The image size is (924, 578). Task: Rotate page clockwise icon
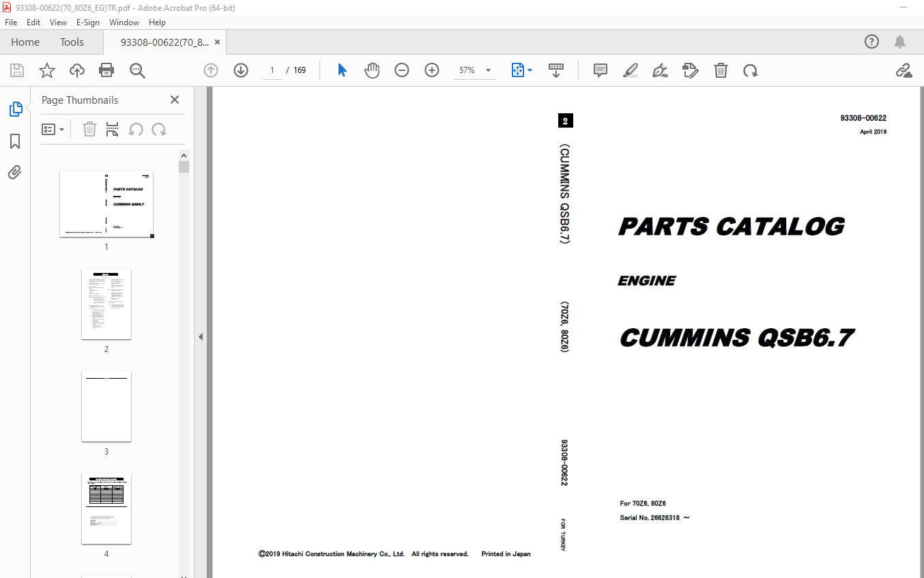[751, 70]
